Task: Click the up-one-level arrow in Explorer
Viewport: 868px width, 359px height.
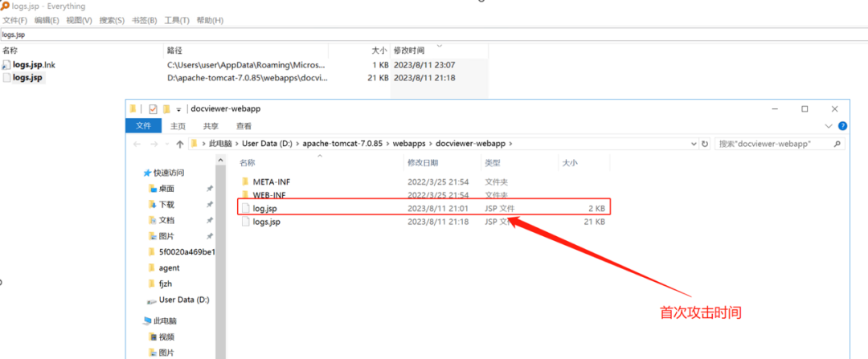Action: (179, 144)
